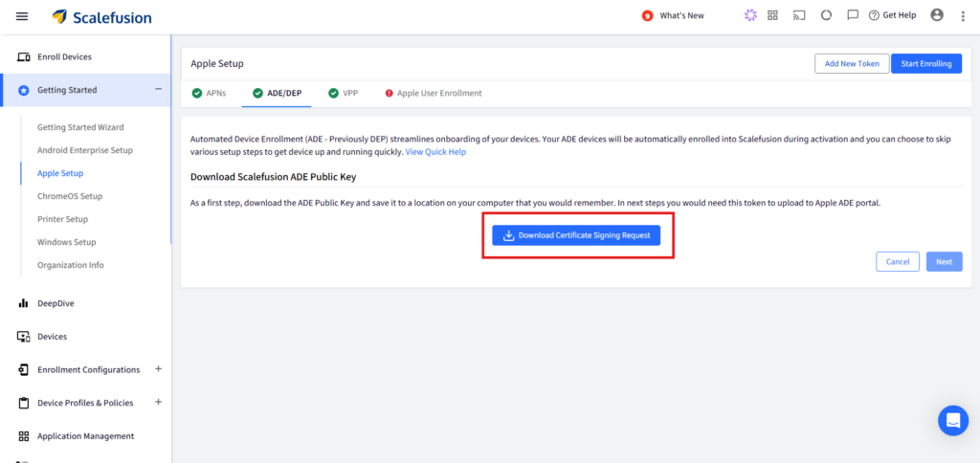980x463 pixels.
Task: Click the purple sparkle AI icon
Action: click(x=750, y=15)
